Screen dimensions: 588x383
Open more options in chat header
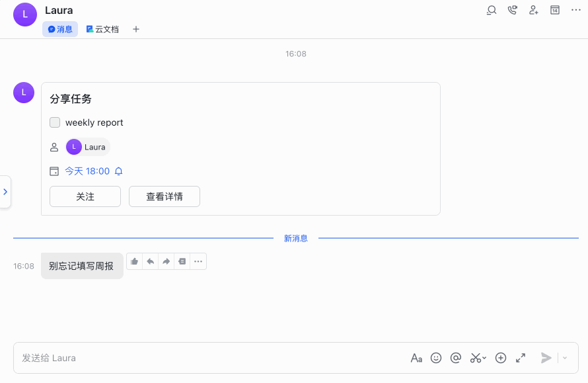pyautogui.click(x=576, y=10)
